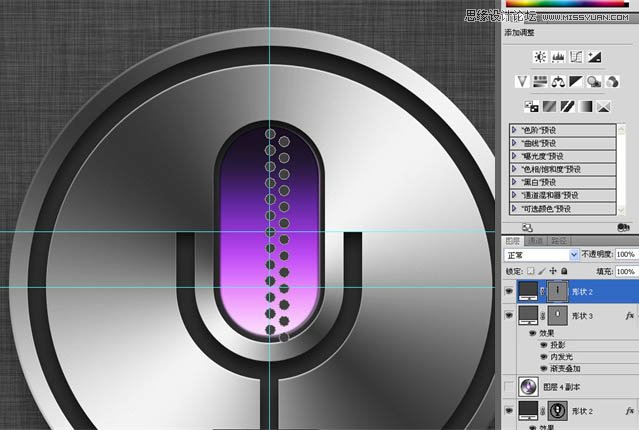Image resolution: width=639 pixels, height=430 pixels.
Task: Toggle the 内发光 effect visibility
Action: (x=543, y=357)
